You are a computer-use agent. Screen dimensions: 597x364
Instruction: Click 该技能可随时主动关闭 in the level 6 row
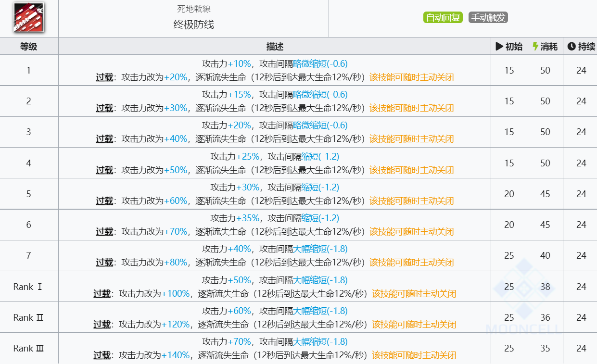(x=412, y=231)
